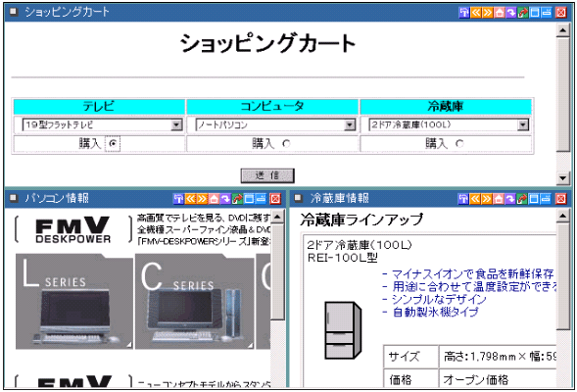Go forward with orange right arrows in ショッピングカート title bar
Screen dimensions: 577x392
point(488,13)
